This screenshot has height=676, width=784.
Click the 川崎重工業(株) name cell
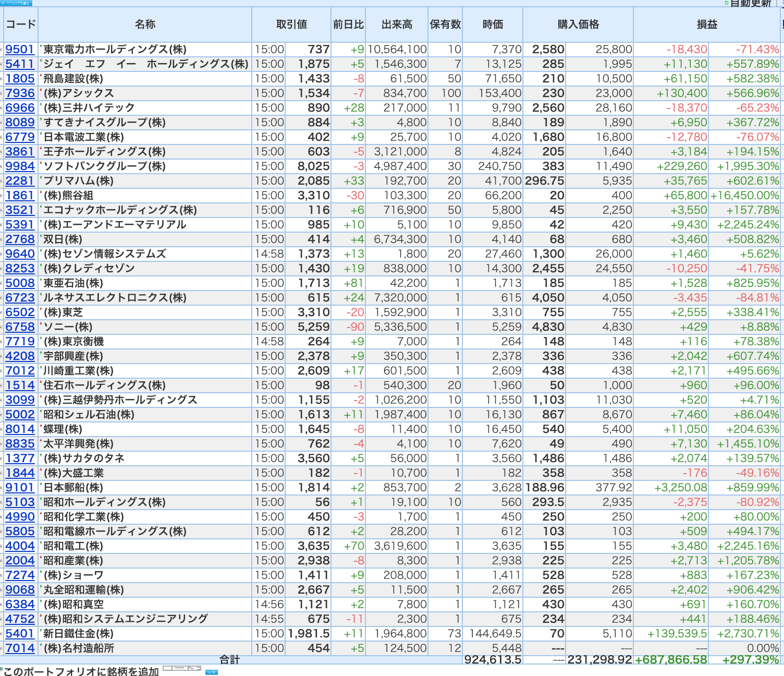pyautogui.click(x=145, y=371)
